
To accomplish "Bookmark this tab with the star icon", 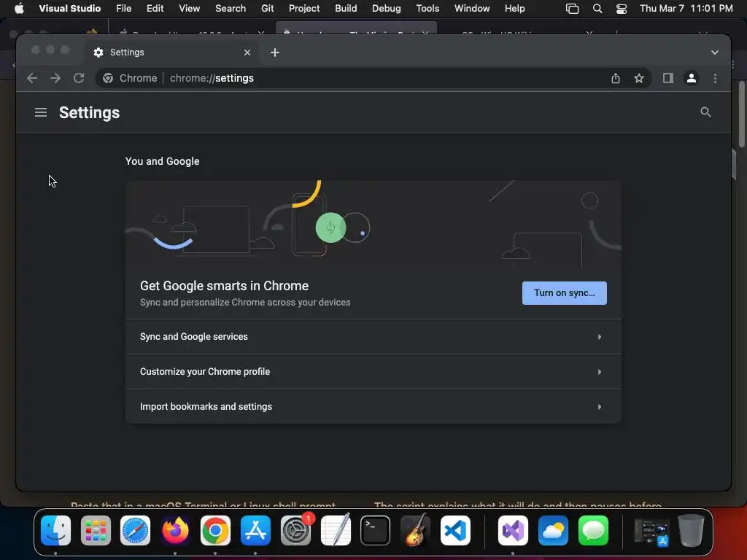I will (x=639, y=78).
